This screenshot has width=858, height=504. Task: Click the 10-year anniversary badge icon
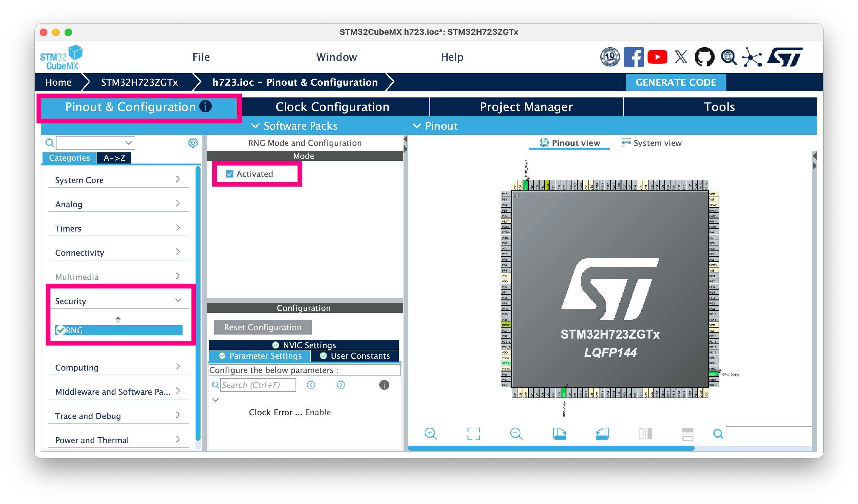(610, 57)
